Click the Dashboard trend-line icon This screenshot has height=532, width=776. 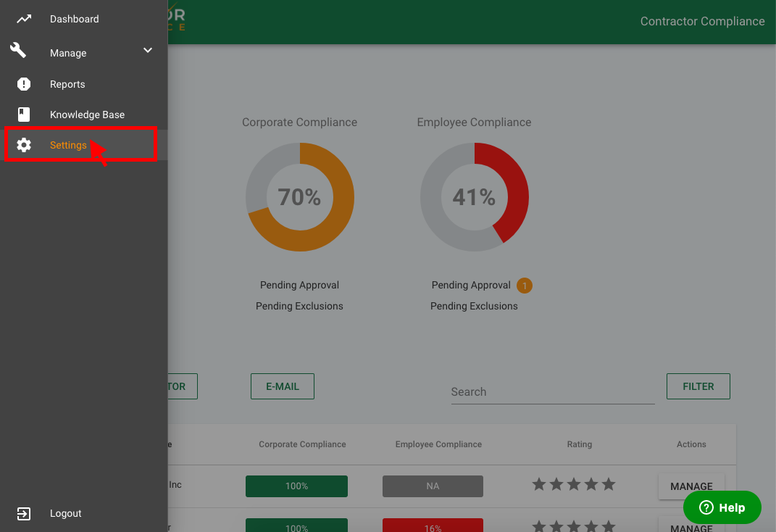tap(24, 19)
